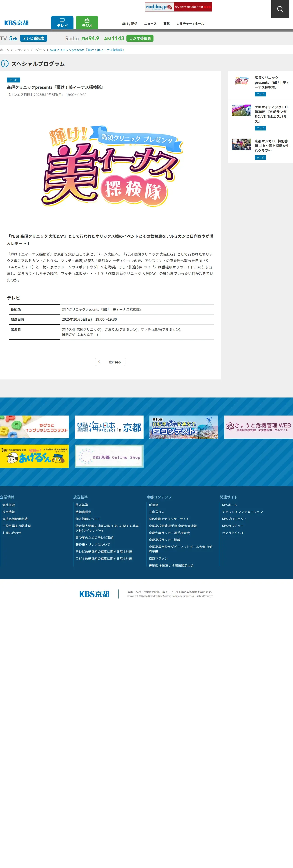Open sidebar エキサイティングJ J1 thumbnail

point(241,110)
